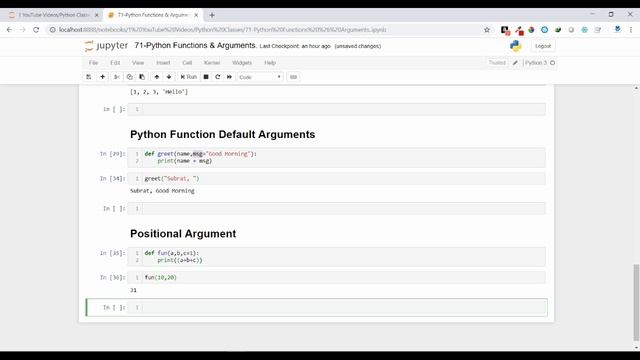This screenshot has height=360, width=640.
Task: Open the Kernel menu
Action: pyautogui.click(x=212, y=63)
